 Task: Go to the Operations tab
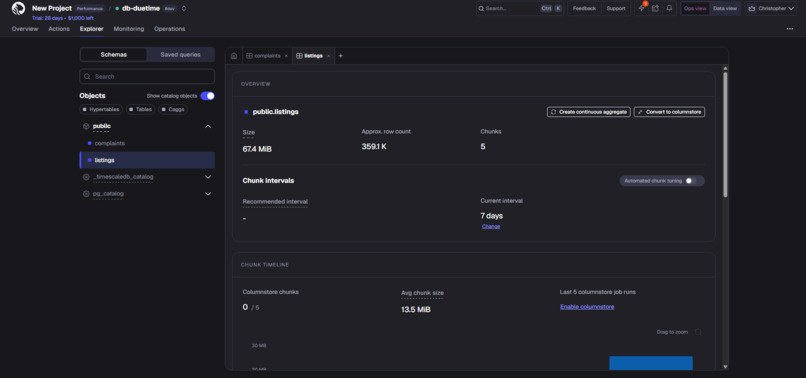tap(170, 29)
